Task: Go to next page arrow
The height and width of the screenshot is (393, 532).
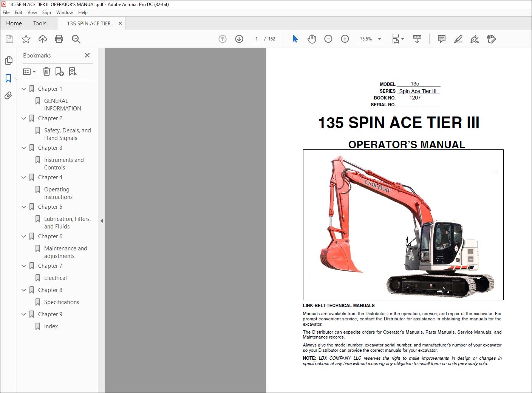Action: coord(239,39)
